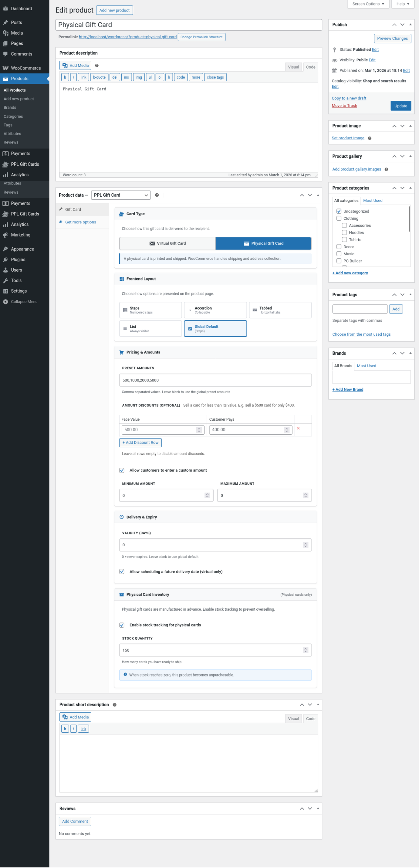This screenshot has width=419, height=868.
Task: Select the Virtual Gift Card type
Action: (x=167, y=243)
